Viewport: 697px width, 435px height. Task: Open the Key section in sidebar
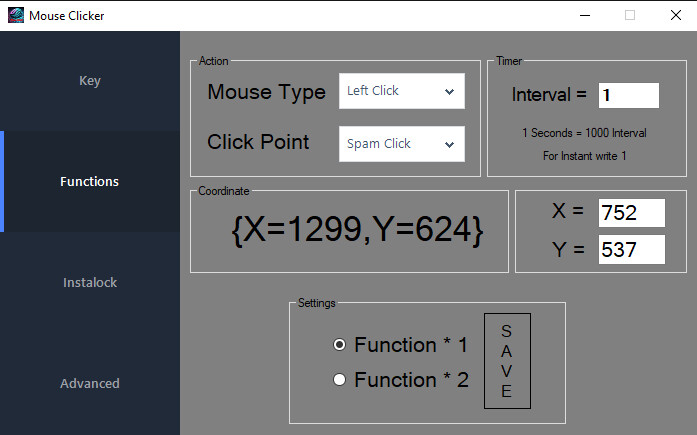pos(90,81)
